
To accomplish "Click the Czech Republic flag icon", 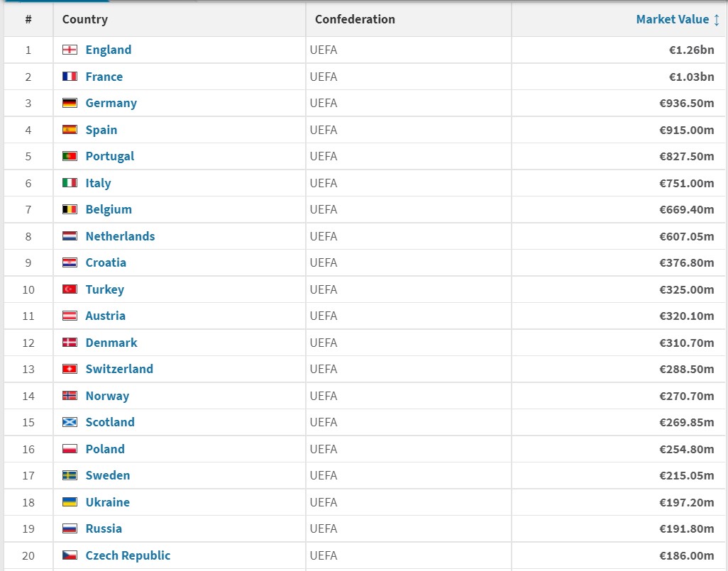I will pos(70,555).
